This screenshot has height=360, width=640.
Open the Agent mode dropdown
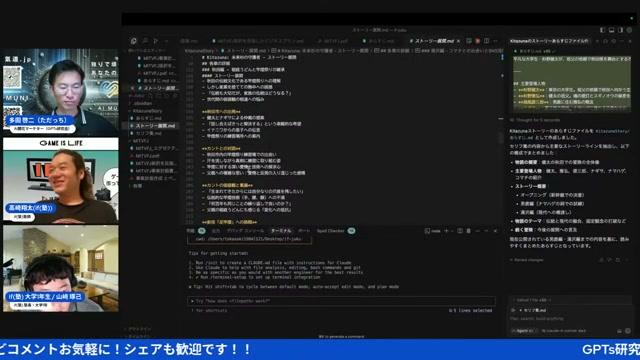pyautogui.click(x=524, y=331)
